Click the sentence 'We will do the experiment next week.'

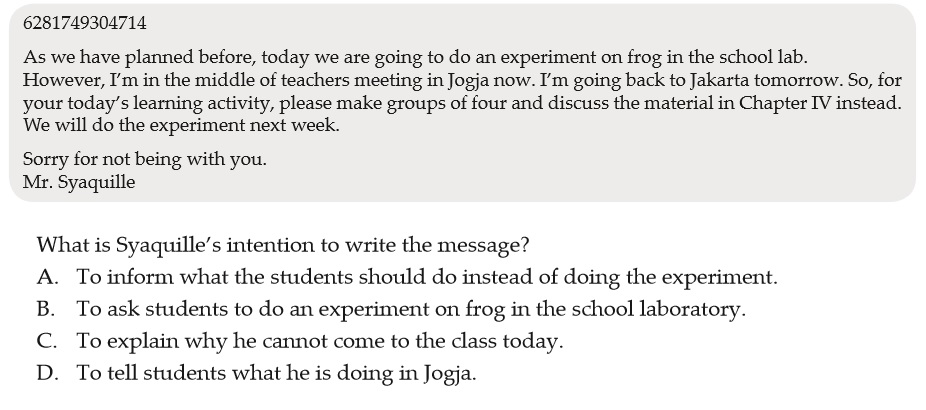[x=181, y=126]
